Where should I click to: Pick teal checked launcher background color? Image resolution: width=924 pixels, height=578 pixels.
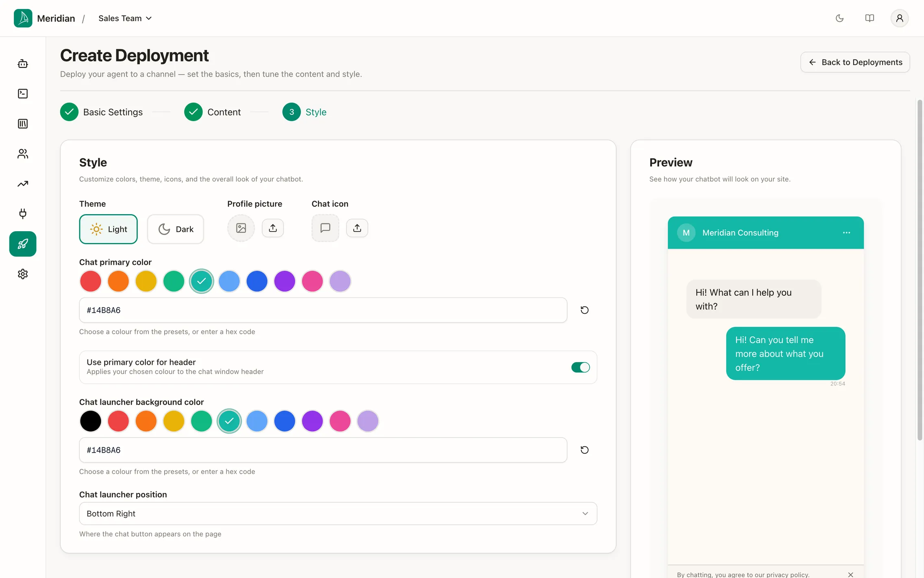point(229,421)
